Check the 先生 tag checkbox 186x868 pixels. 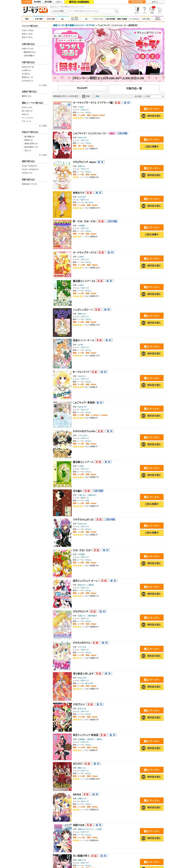[23, 151]
